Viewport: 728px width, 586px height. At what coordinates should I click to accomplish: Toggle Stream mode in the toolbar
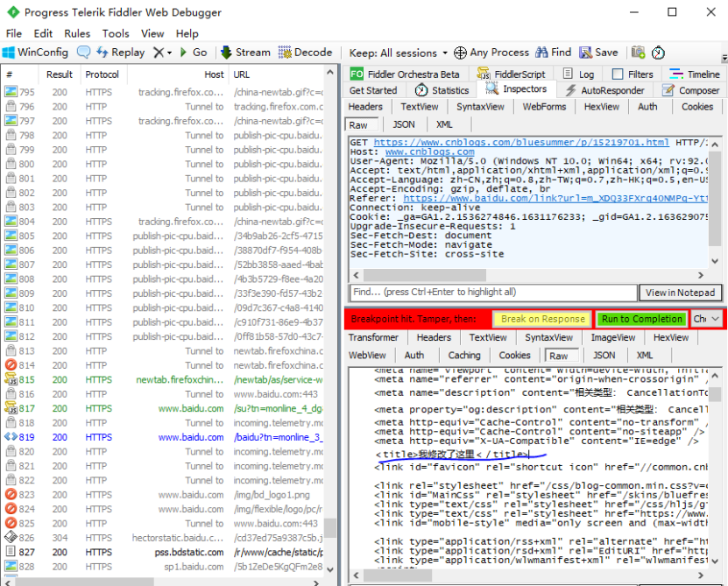(x=245, y=53)
